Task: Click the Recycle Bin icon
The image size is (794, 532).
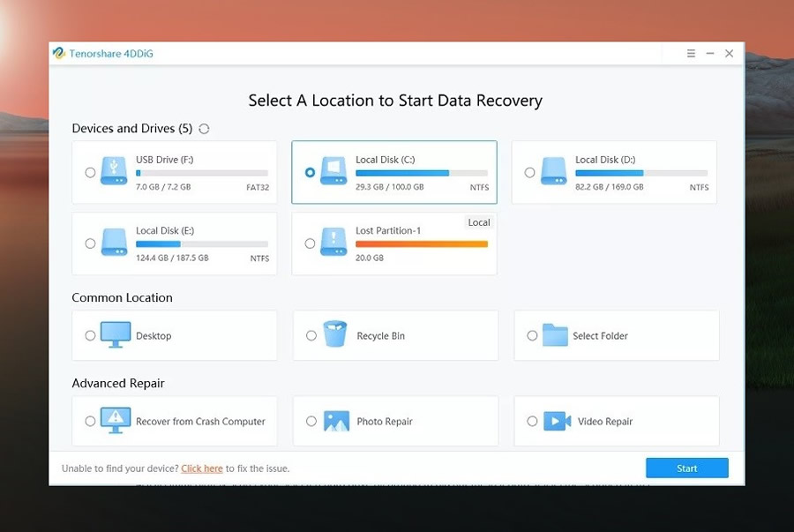Action: (x=334, y=334)
